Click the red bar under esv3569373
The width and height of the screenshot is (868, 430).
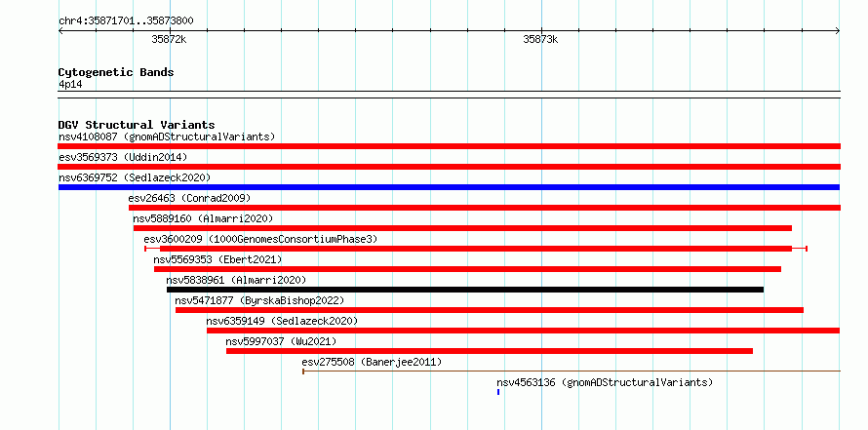(449, 167)
